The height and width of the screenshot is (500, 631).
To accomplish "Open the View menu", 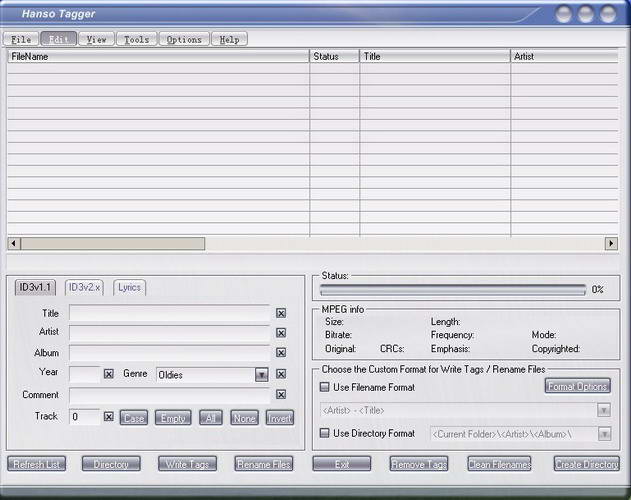I will (97, 39).
